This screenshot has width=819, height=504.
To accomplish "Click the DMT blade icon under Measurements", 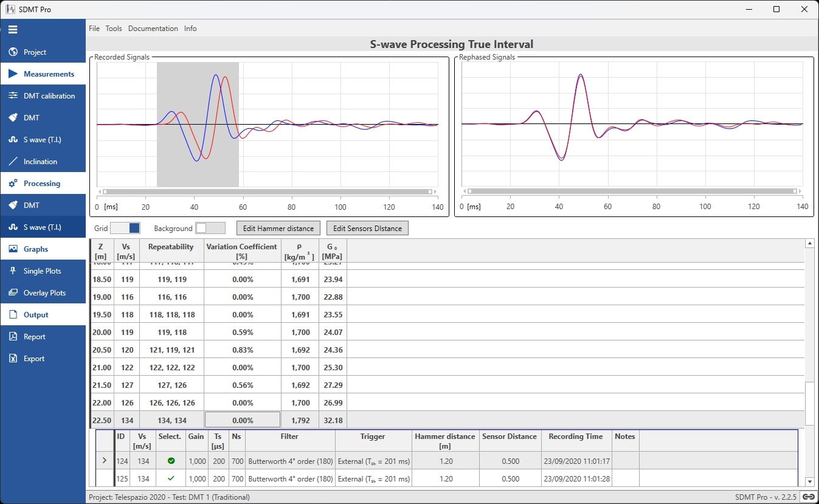I will pos(13,118).
